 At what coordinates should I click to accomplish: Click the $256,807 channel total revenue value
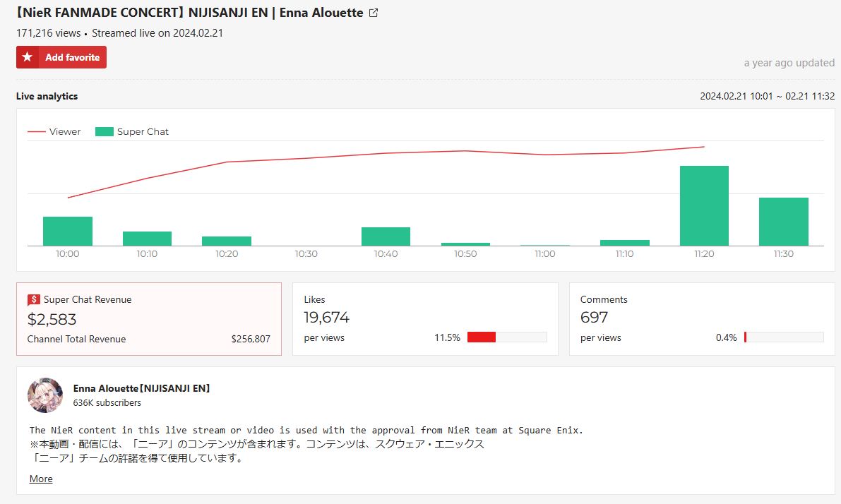[251, 340]
